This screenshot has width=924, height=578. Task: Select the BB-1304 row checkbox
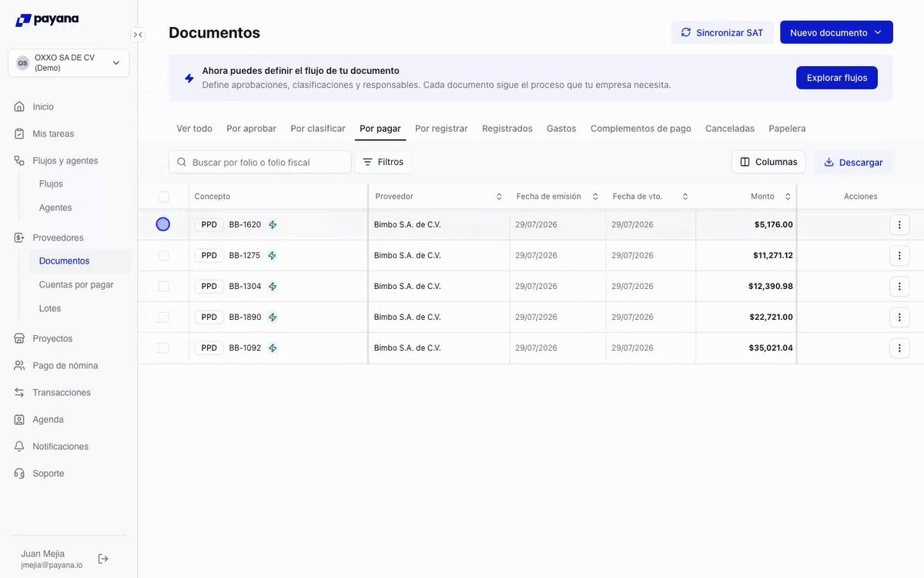tap(163, 286)
